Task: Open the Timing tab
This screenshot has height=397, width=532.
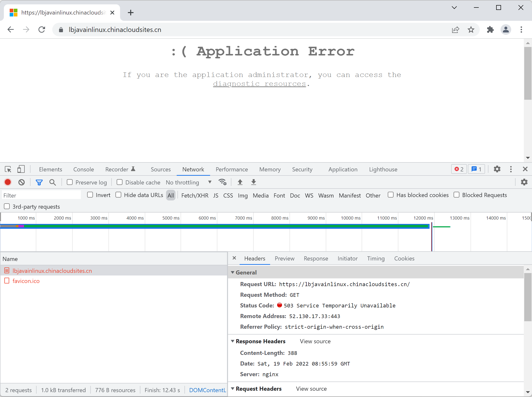Action: (376, 259)
